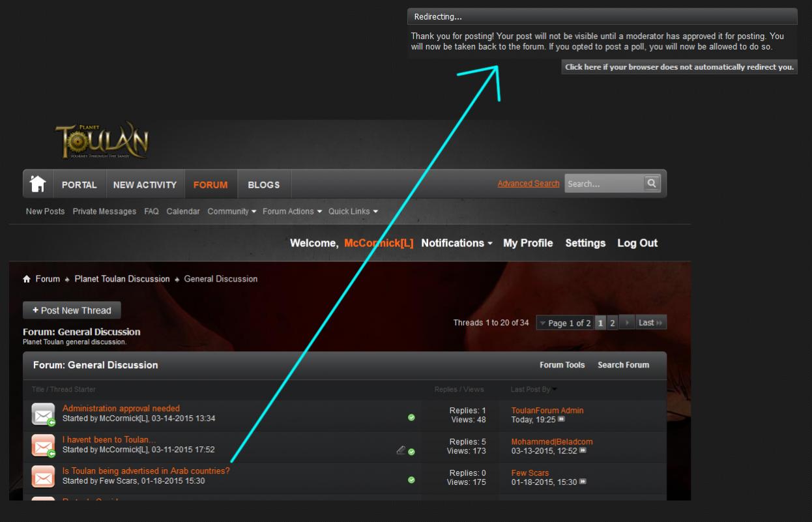Expand the Quick Links dropdown
The image size is (812, 522).
tap(353, 211)
